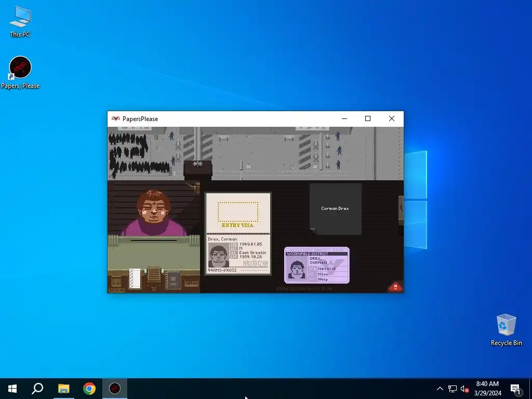The width and height of the screenshot is (532, 399).
Task: Click the purple identity card photo
Action: 297,269
